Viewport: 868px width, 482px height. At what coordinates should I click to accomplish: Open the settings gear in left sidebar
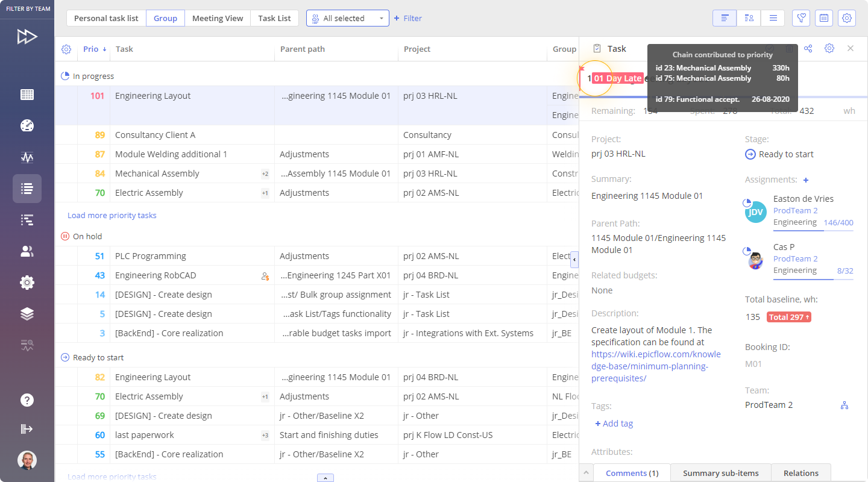pos(27,283)
